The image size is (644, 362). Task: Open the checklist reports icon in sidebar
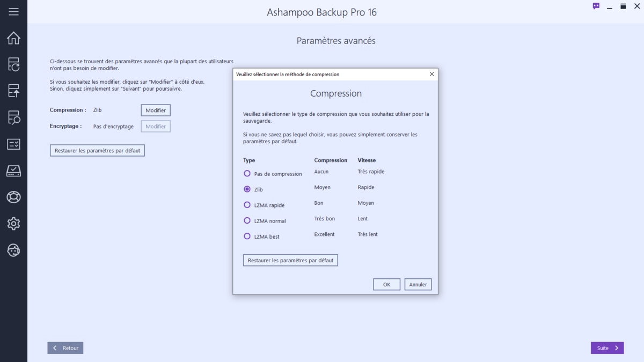coord(13,144)
